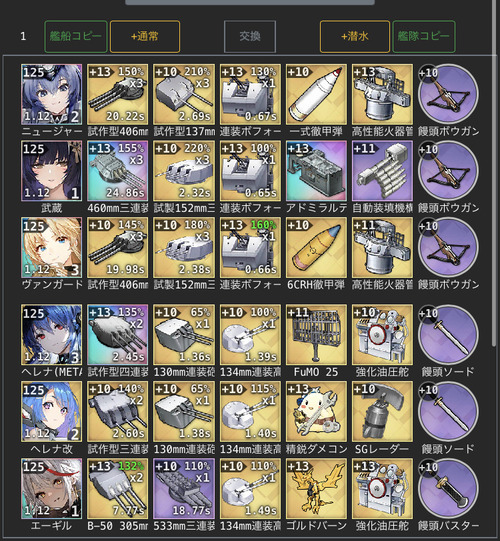Select the エーギル ship portrait
The image size is (500, 541).
click(51, 489)
